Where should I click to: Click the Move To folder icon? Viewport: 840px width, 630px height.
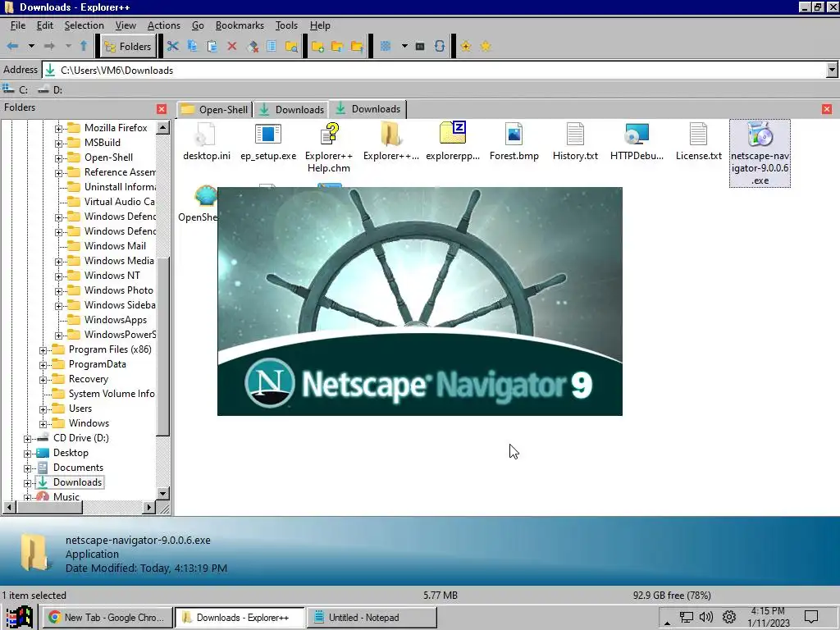(x=358, y=47)
